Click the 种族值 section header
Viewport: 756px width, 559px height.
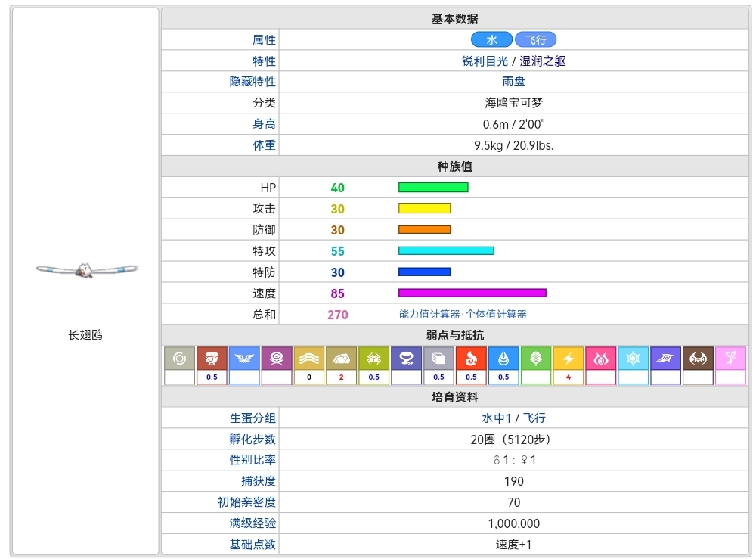point(454,166)
